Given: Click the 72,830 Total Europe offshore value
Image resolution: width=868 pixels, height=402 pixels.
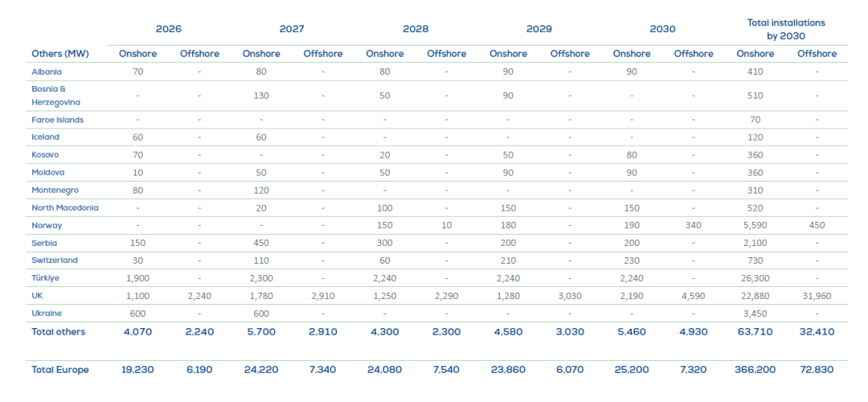Looking at the screenshot, I should [x=817, y=370].
